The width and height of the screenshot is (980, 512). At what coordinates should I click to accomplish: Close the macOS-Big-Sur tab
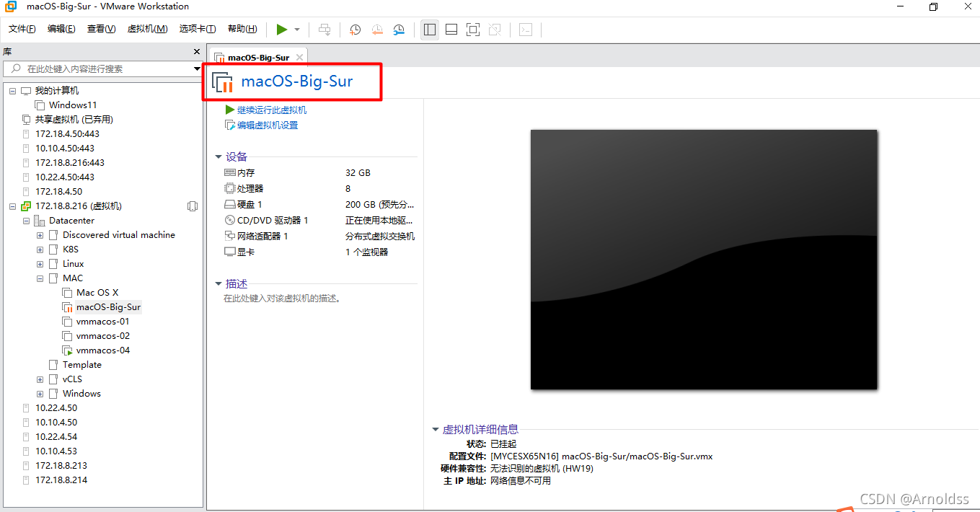[299, 58]
